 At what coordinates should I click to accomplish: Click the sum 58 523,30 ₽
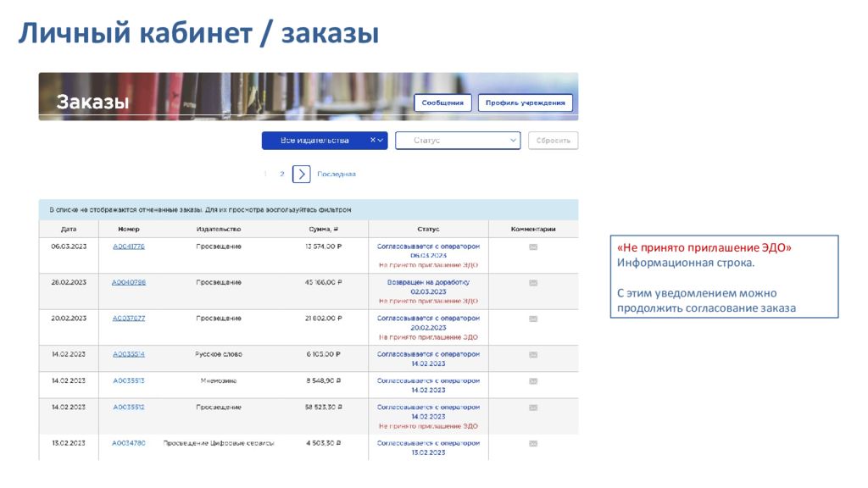pyautogui.click(x=323, y=408)
